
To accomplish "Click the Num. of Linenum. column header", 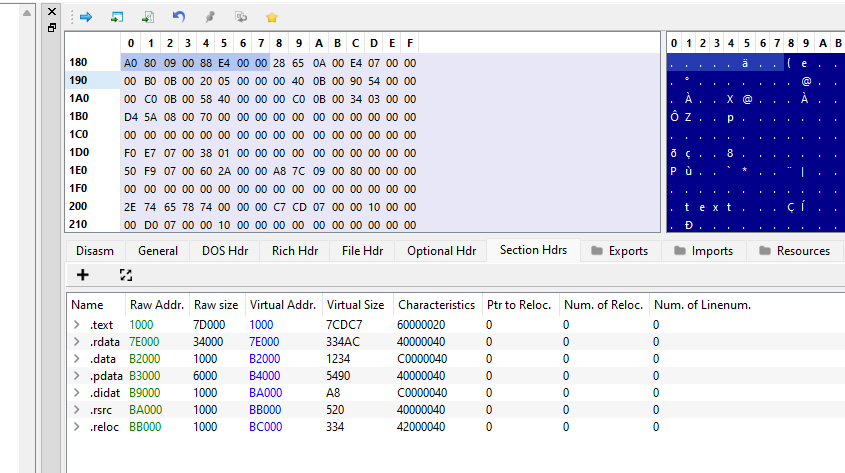I will [702, 305].
